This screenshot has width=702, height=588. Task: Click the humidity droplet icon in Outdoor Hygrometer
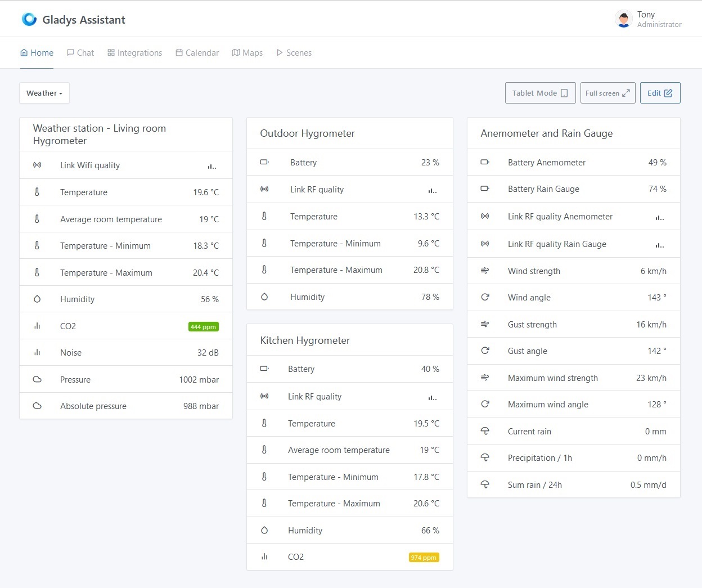[264, 297]
